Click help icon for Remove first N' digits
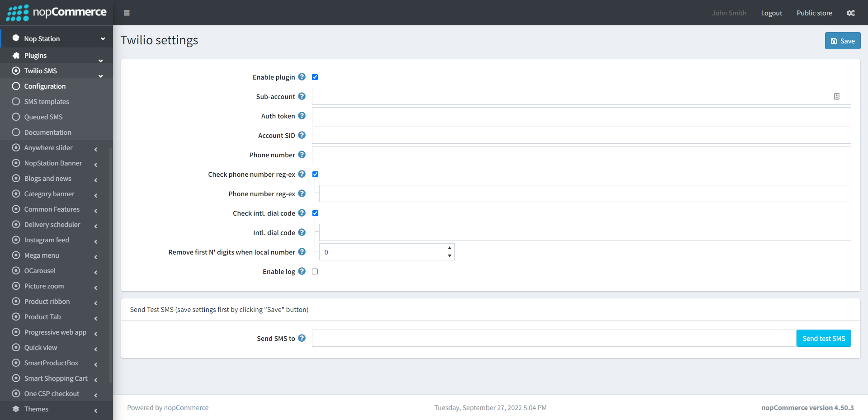868x420 pixels. tap(302, 252)
